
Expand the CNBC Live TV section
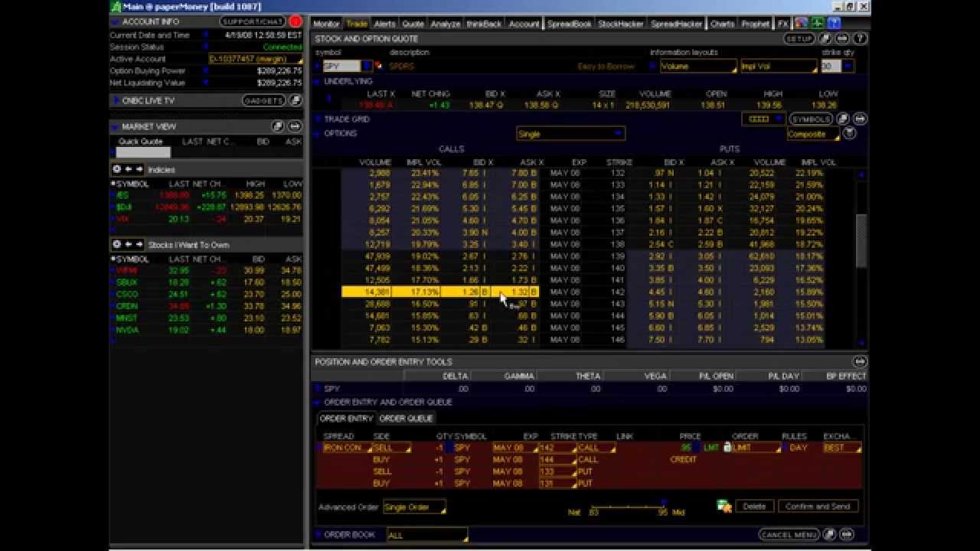(x=116, y=100)
